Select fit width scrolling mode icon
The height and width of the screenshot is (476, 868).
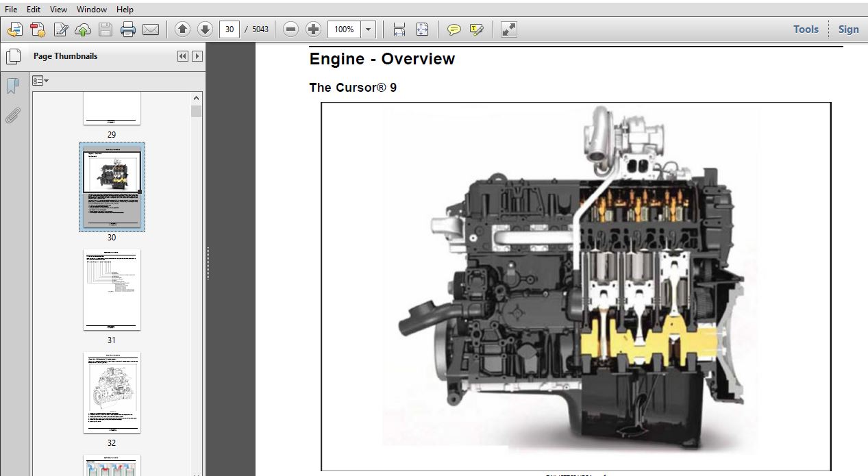click(399, 29)
